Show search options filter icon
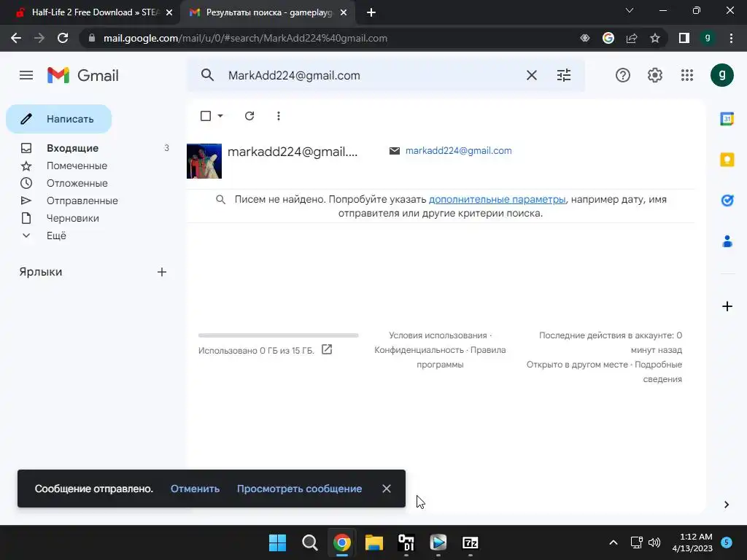Image resolution: width=747 pixels, height=560 pixels. 564,75
